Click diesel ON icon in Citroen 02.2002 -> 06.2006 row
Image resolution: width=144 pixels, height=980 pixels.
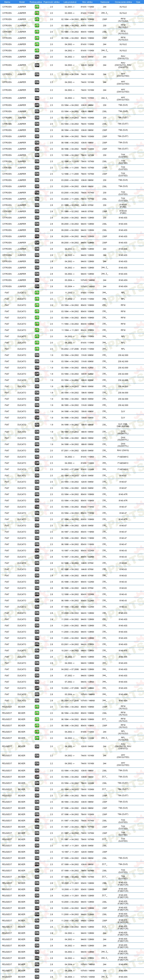[x=37, y=74]
